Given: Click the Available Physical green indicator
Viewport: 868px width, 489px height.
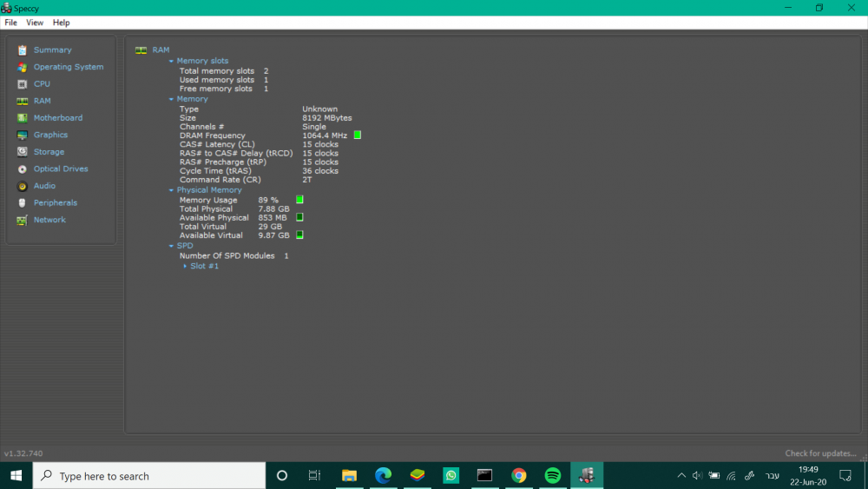Looking at the screenshot, I should pyautogui.click(x=299, y=217).
